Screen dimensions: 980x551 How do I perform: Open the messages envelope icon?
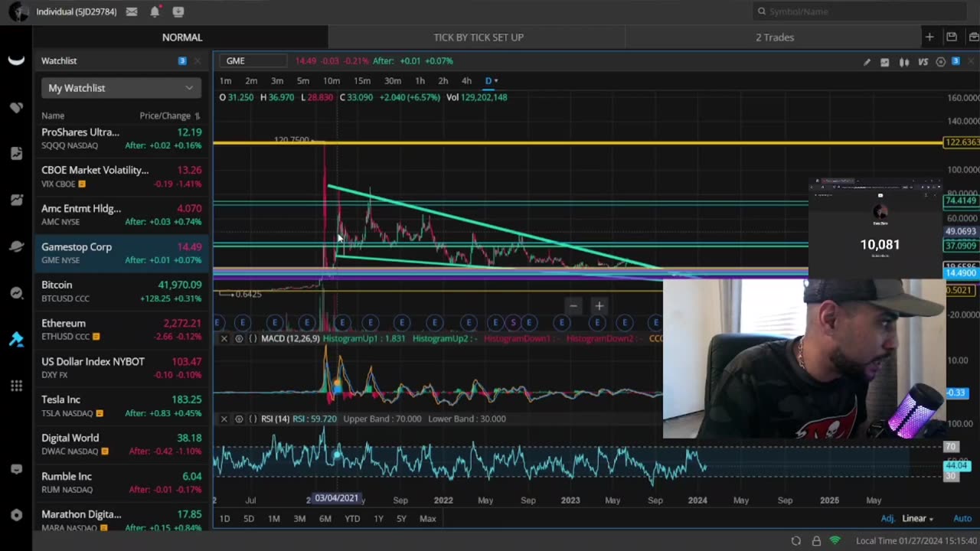tap(132, 11)
